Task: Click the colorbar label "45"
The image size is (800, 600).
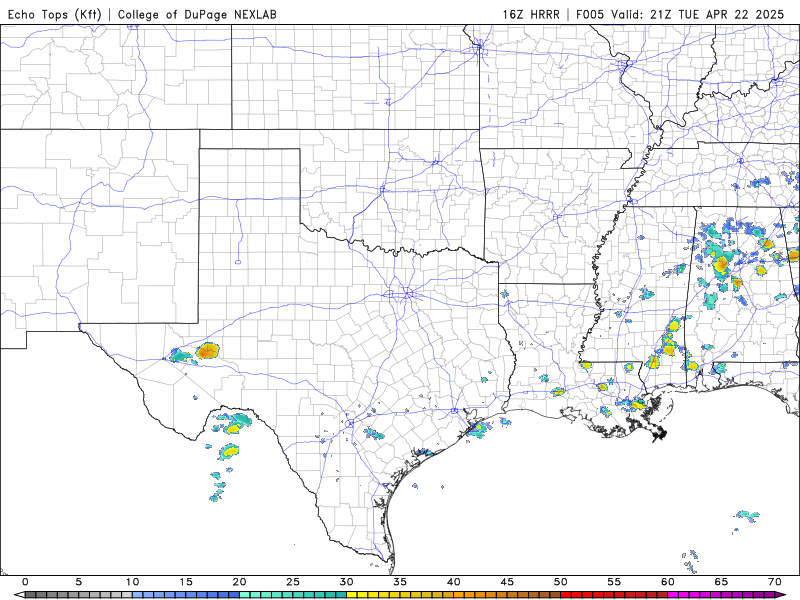Action: (507, 582)
